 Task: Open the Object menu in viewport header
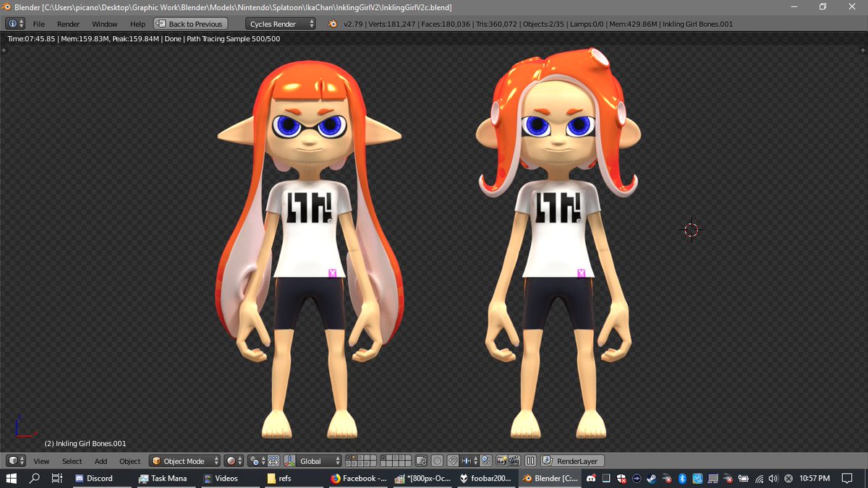[x=129, y=461]
